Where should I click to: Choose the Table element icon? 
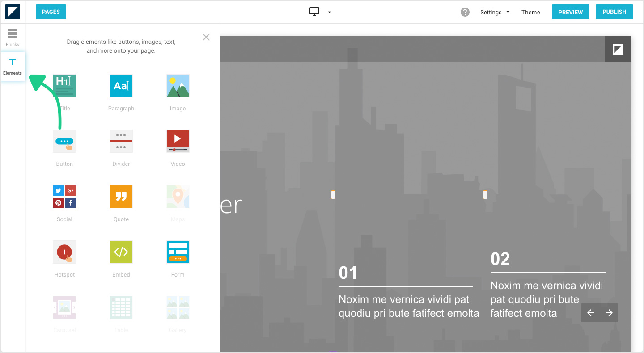coord(121,307)
